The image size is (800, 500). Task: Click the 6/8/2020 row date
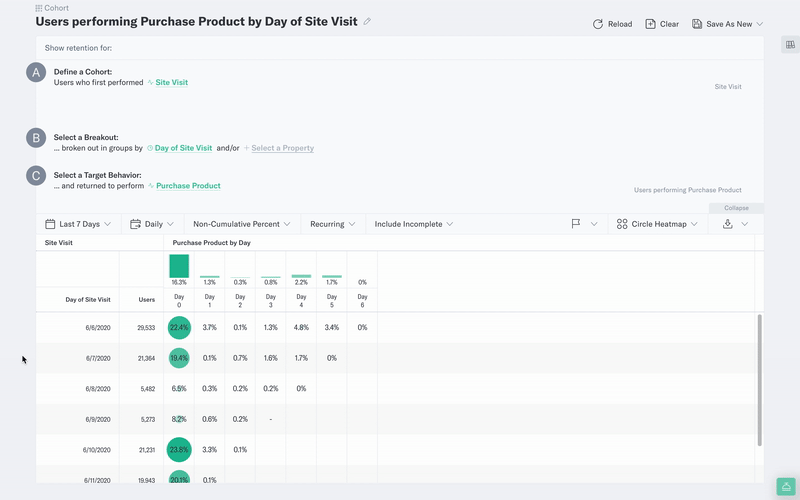pos(98,389)
